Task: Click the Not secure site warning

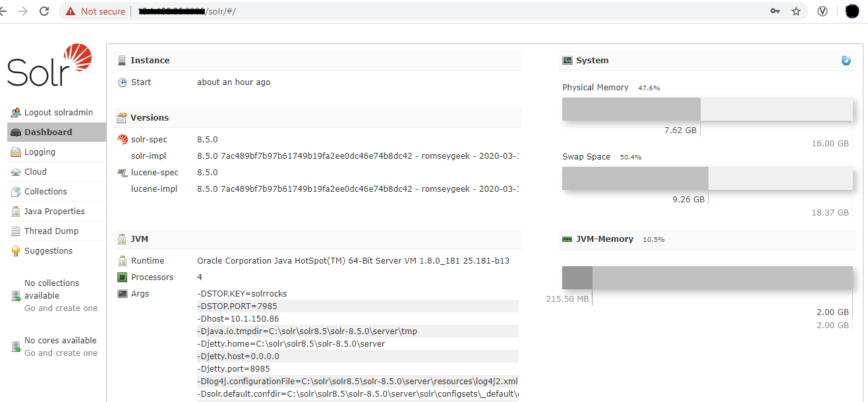Action: (96, 11)
